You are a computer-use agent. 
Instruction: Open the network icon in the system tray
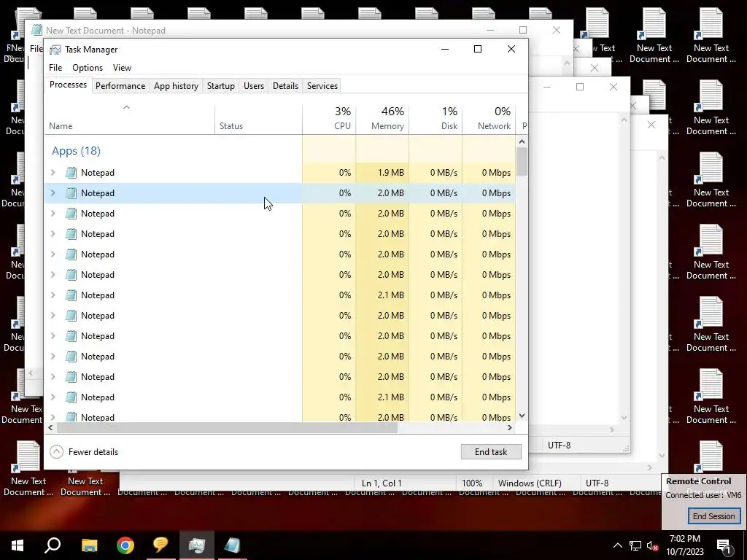tap(635, 545)
